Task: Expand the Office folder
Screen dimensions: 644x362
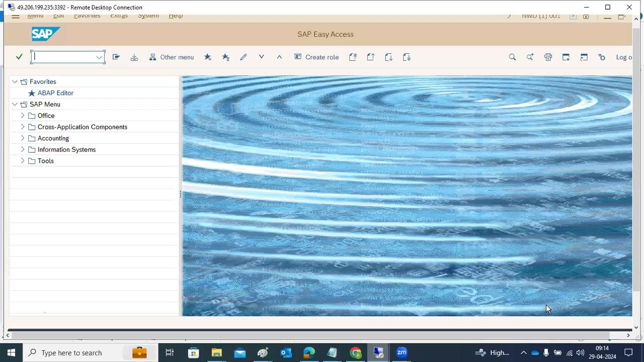Action: (x=23, y=116)
